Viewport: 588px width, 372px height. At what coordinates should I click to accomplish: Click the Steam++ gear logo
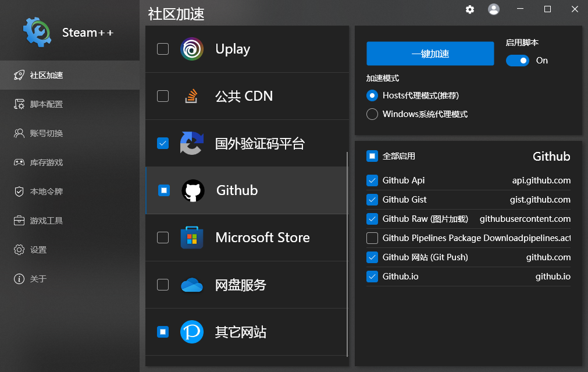click(37, 32)
